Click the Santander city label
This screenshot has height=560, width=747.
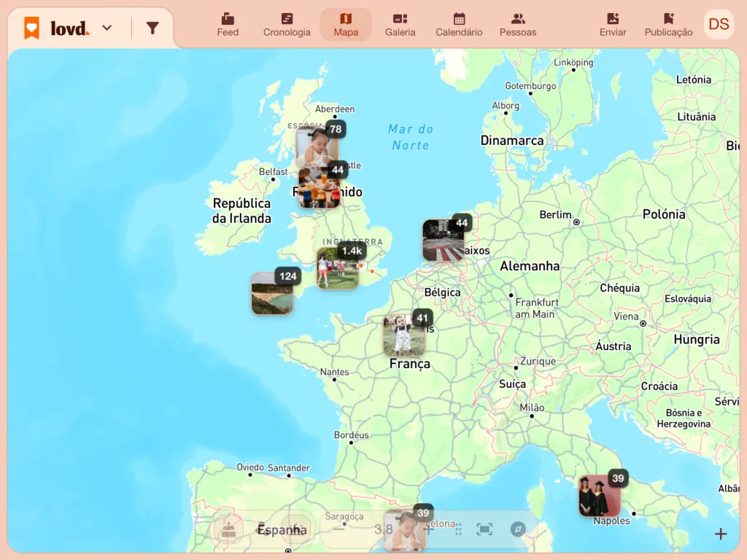pos(289,467)
